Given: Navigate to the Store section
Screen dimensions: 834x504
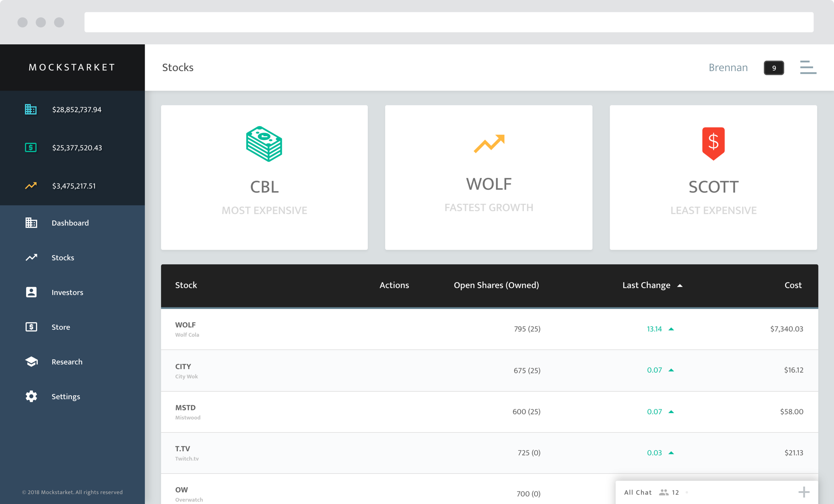Looking at the screenshot, I should click(61, 327).
